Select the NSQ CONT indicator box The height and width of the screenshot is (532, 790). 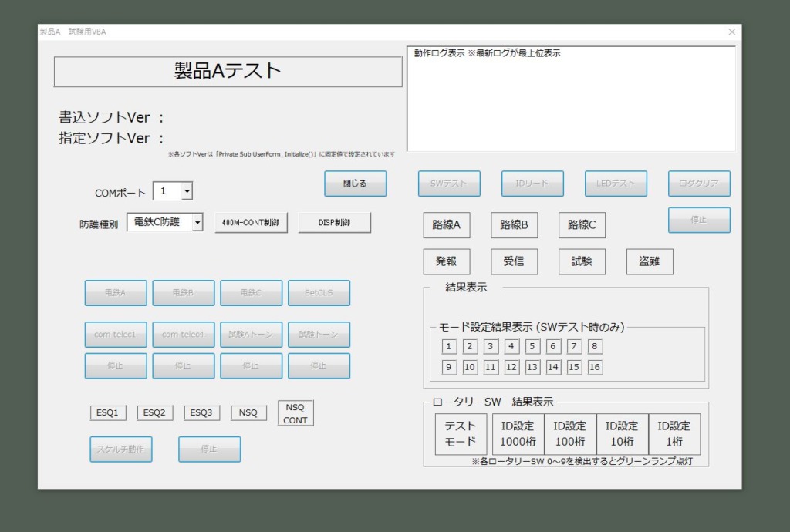(x=295, y=413)
